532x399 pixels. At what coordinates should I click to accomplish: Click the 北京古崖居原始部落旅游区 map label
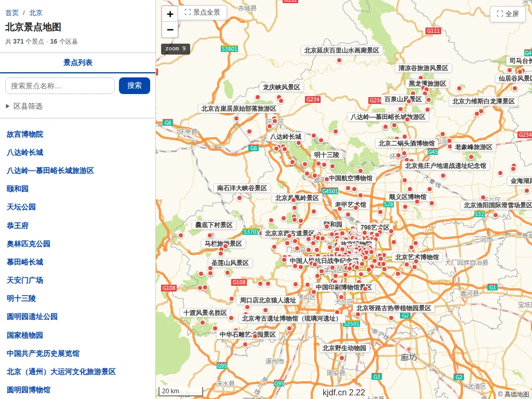click(239, 109)
